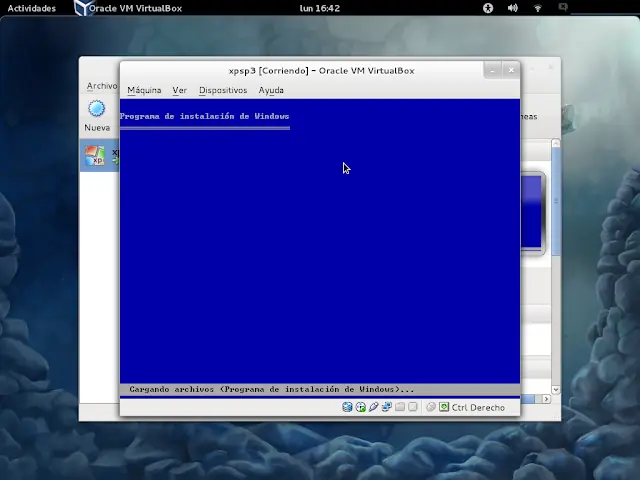640x480 pixels.
Task: Click the keyboard capture status icon
Action: coord(444,407)
